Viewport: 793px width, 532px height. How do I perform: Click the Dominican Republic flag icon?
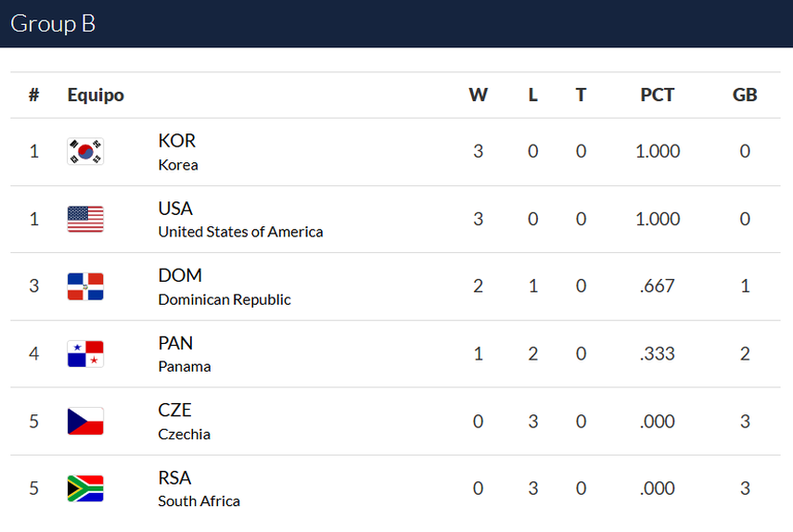pyautogui.click(x=85, y=286)
